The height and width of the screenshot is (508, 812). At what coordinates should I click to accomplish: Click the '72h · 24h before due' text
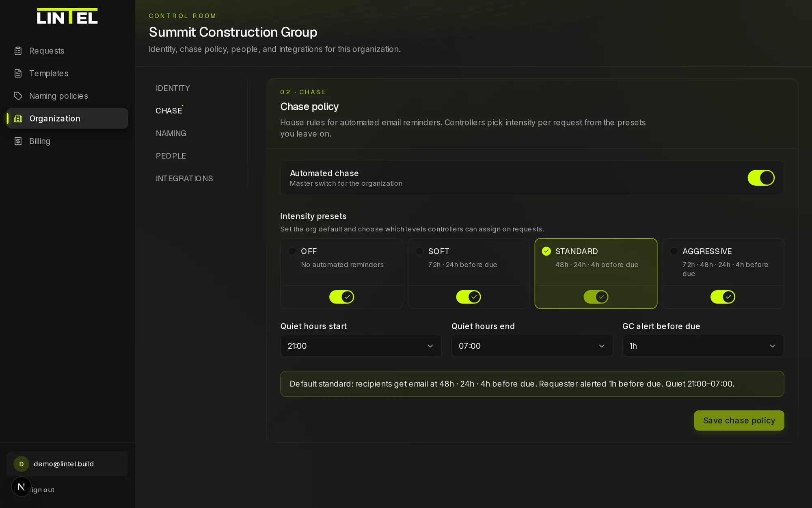(462, 265)
